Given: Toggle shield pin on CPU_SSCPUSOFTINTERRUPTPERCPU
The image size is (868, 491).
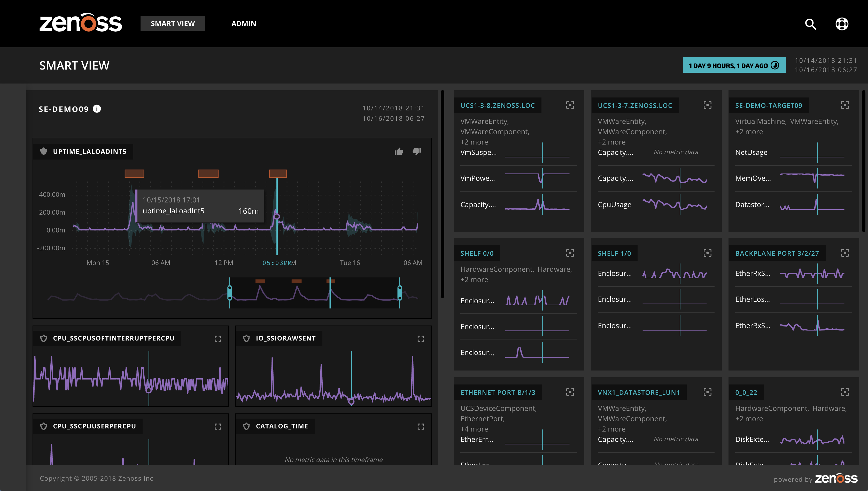Looking at the screenshot, I should pos(44,338).
